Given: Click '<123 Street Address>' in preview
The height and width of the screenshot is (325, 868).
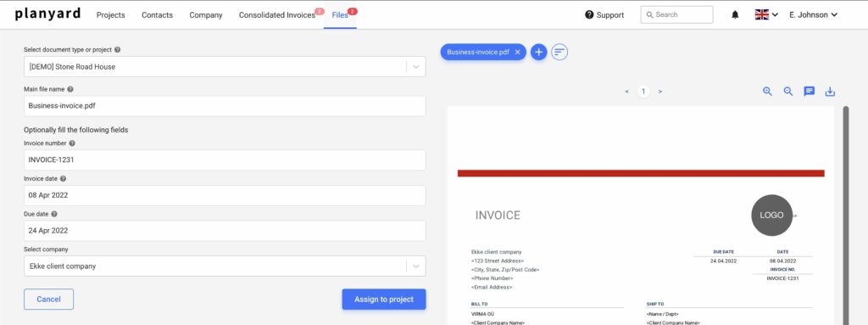Looking at the screenshot, I should pyautogui.click(x=498, y=261).
